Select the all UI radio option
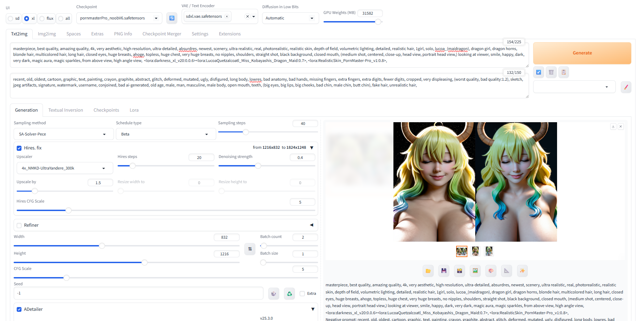Image resolution: width=644 pixels, height=321 pixels. coord(61,18)
